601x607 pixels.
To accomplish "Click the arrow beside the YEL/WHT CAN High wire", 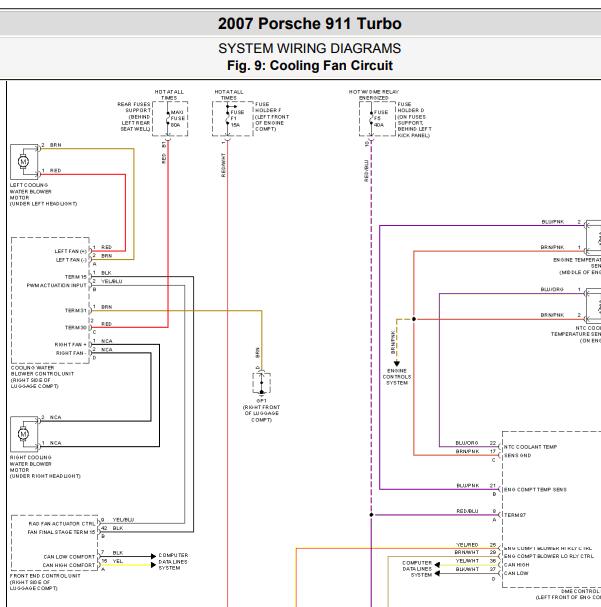I will (437, 565).
